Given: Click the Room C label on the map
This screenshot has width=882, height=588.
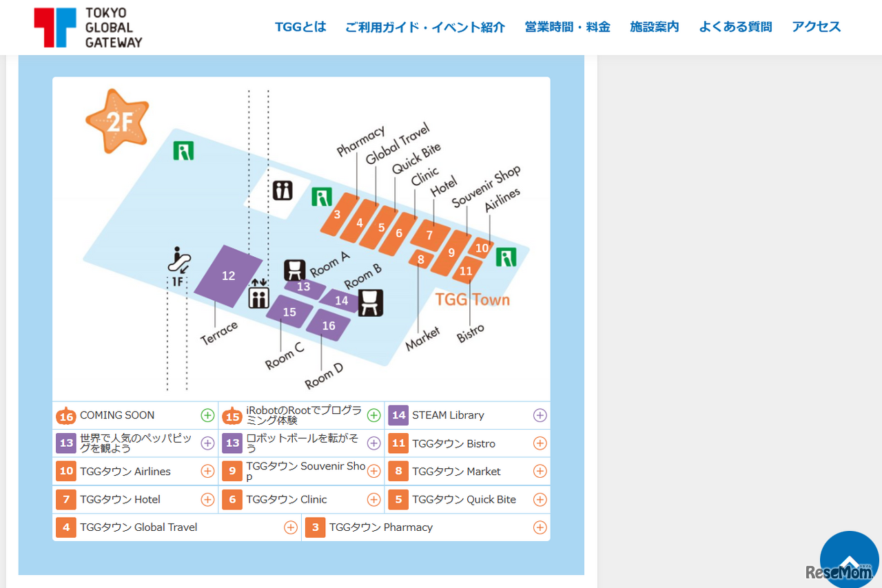Looking at the screenshot, I should (285, 356).
